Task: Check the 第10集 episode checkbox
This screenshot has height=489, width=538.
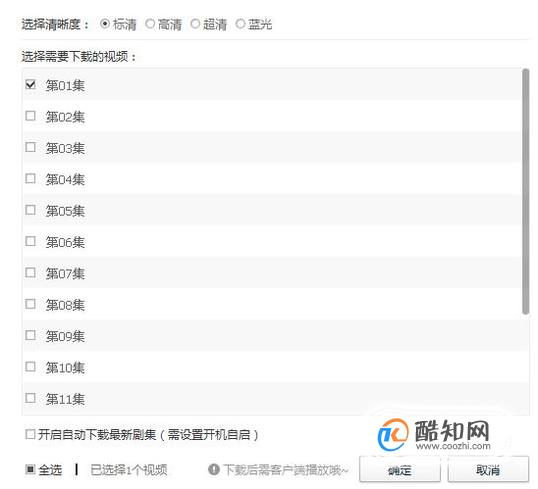Action: point(31,366)
